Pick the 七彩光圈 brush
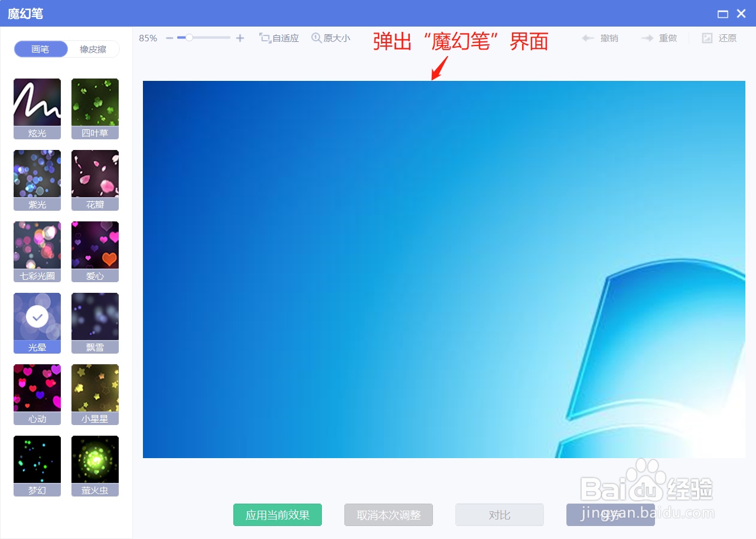Image resolution: width=756 pixels, height=539 pixels. point(37,251)
